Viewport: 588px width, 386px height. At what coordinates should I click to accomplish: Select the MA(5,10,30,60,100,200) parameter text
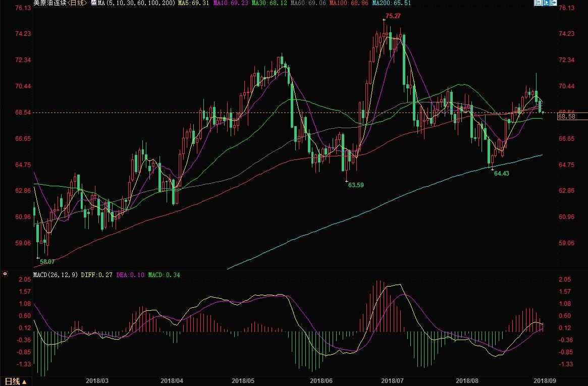pyautogui.click(x=136, y=3)
